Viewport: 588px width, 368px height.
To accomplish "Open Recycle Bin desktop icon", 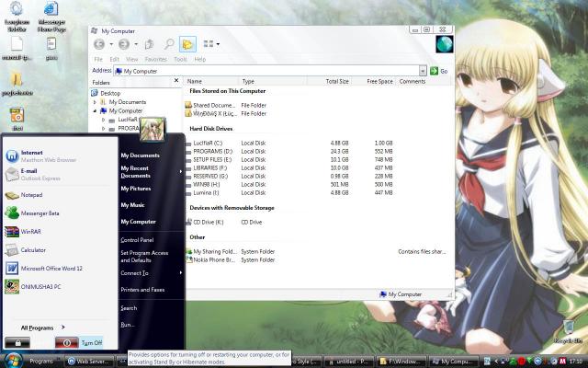I will (x=568, y=331).
